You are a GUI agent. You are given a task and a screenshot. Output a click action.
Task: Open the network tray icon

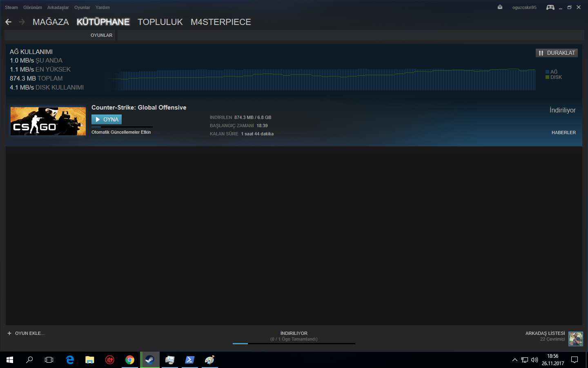pos(525,360)
